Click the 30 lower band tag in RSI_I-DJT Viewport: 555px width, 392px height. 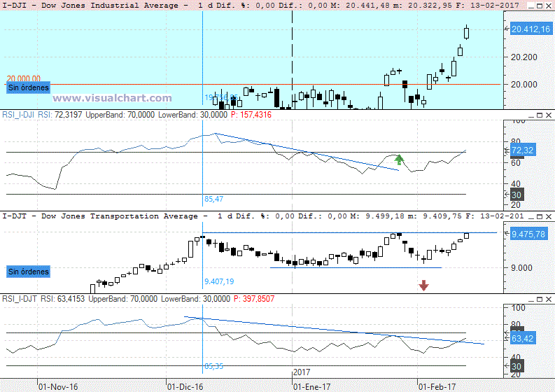(517, 367)
